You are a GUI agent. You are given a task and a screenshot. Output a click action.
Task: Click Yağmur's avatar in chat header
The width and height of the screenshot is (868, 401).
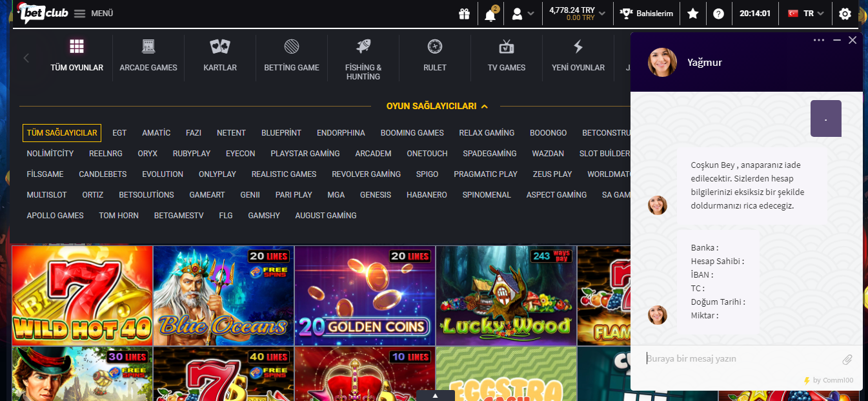pyautogui.click(x=662, y=63)
